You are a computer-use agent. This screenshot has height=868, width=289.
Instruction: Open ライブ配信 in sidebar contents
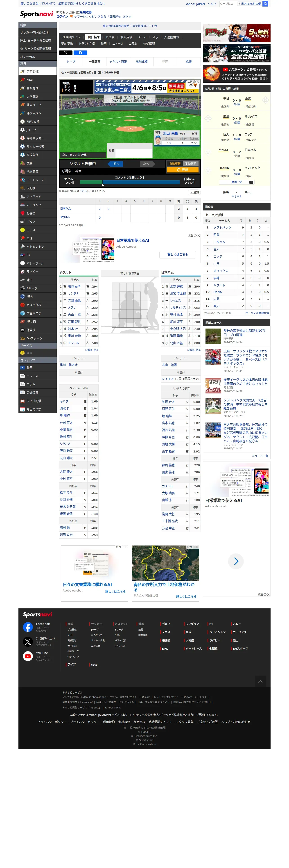[37, 401]
